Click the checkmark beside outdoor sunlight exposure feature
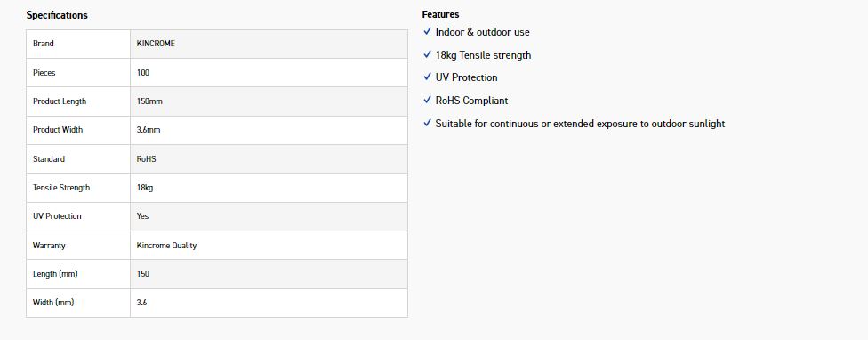Screen dimensions: 868x340 pyautogui.click(x=427, y=123)
